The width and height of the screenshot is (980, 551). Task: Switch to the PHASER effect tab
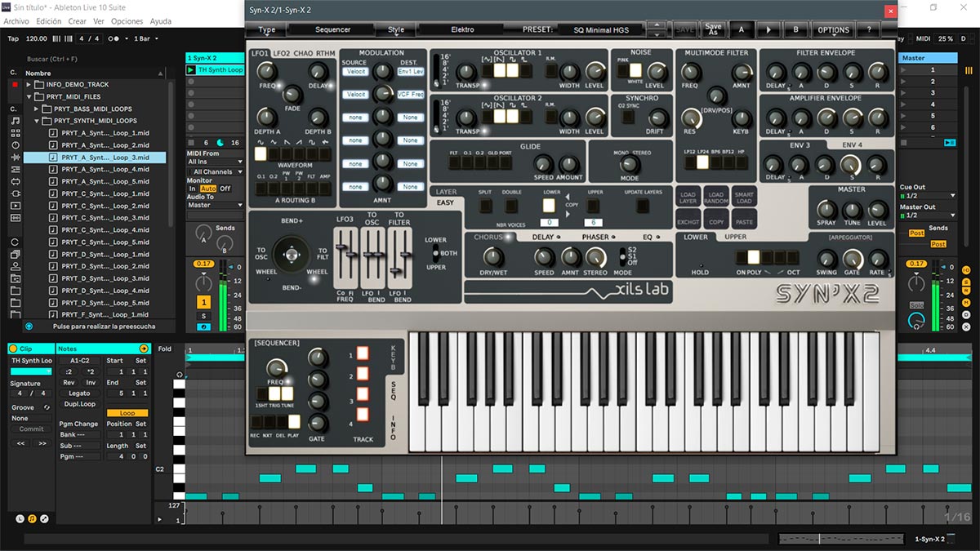pyautogui.click(x=595, y=238)
